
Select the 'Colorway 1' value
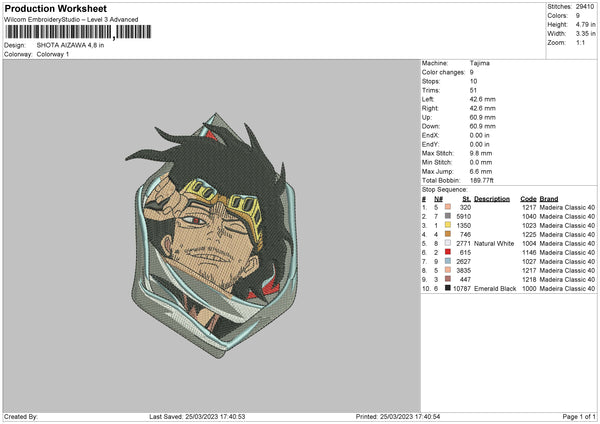pyautogui.click(x=53, y=54)
